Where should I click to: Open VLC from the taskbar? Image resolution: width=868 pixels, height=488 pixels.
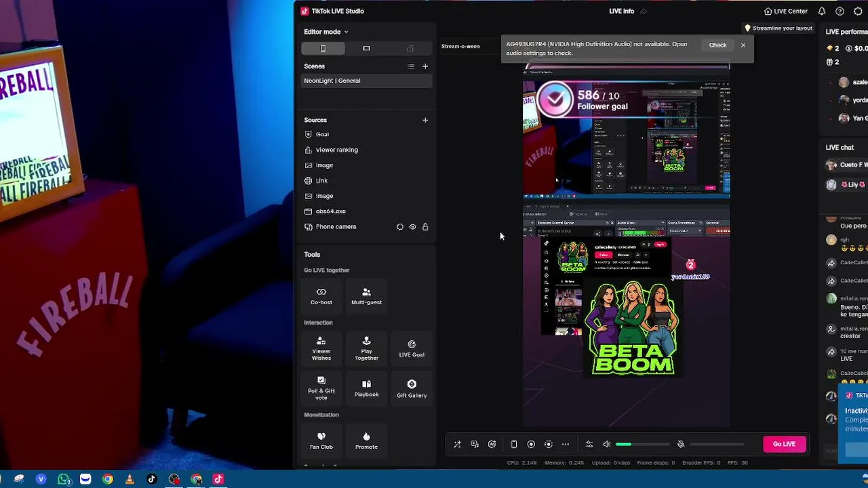pos(130,479)
